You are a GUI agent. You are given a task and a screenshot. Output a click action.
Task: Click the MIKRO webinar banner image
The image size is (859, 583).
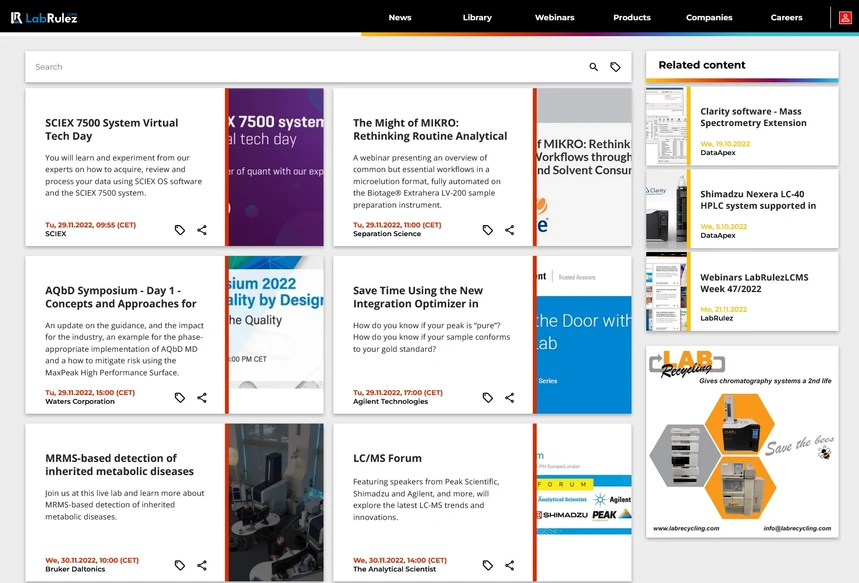(584, 167)
